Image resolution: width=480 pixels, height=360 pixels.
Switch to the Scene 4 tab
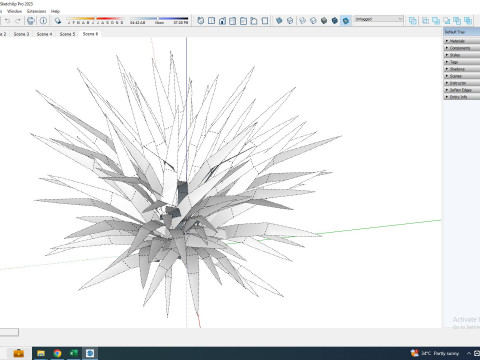point(44,34)
